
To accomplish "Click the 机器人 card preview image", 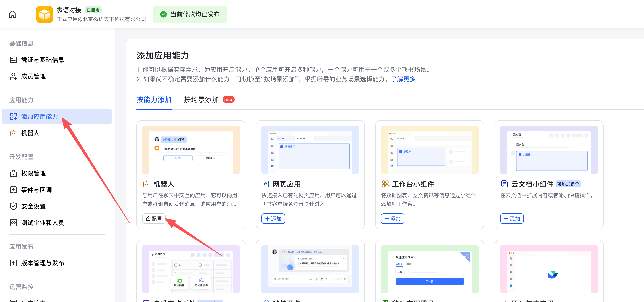I will 191,149.
